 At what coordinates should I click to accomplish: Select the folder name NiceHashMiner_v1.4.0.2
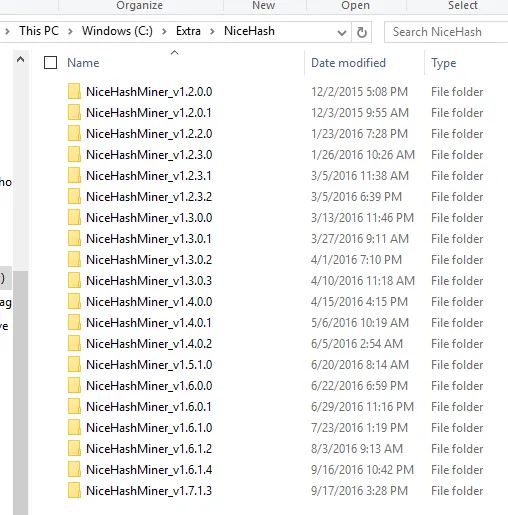[149, 344]
